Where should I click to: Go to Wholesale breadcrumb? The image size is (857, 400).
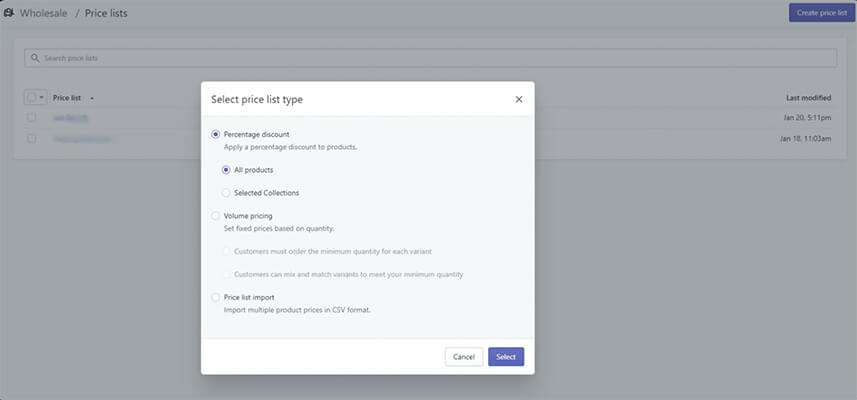(41, 13)
